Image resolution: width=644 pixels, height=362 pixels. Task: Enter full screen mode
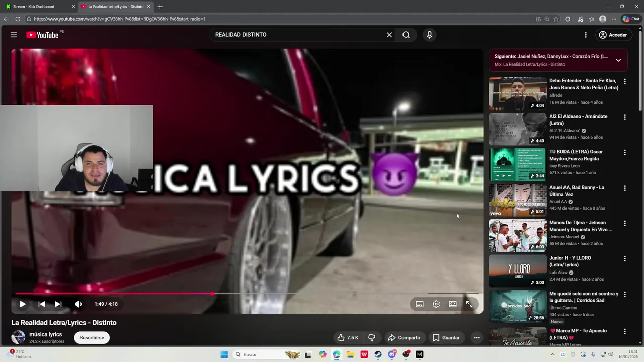(x=469, y=304)
